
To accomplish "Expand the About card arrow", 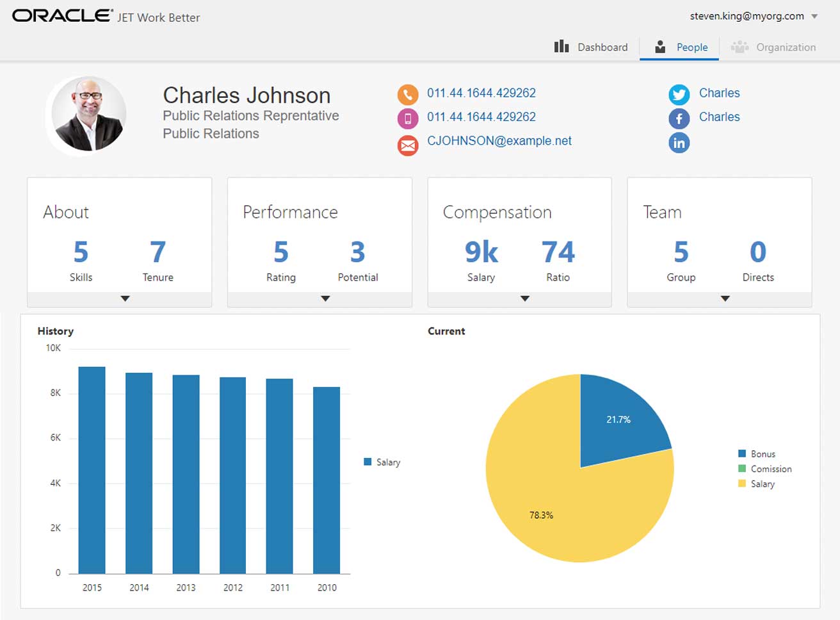I will tap(125, 298).
